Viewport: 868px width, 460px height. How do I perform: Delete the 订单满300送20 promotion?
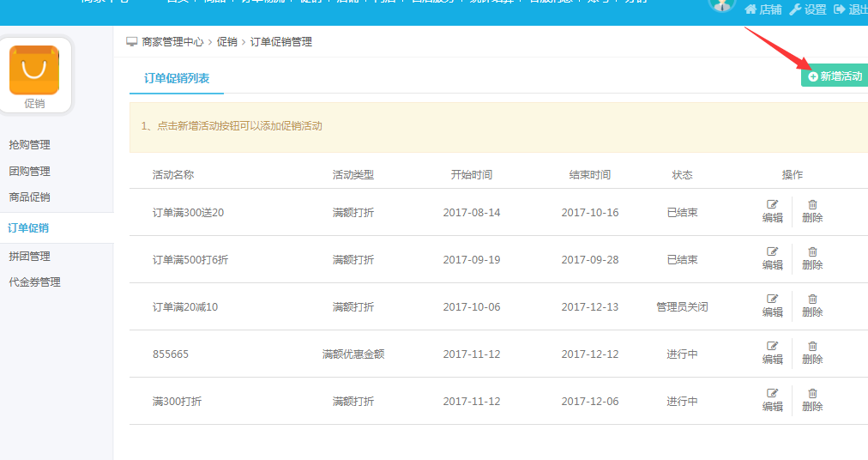812,211
